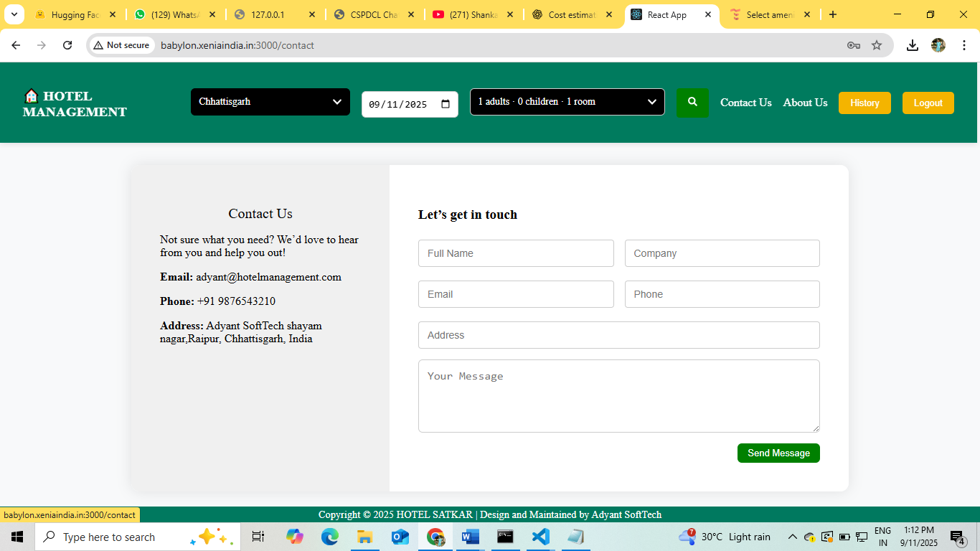Expand the Chhattisgarh state dropdown
The height and width of the screenshot is (551, 980).
270,102
